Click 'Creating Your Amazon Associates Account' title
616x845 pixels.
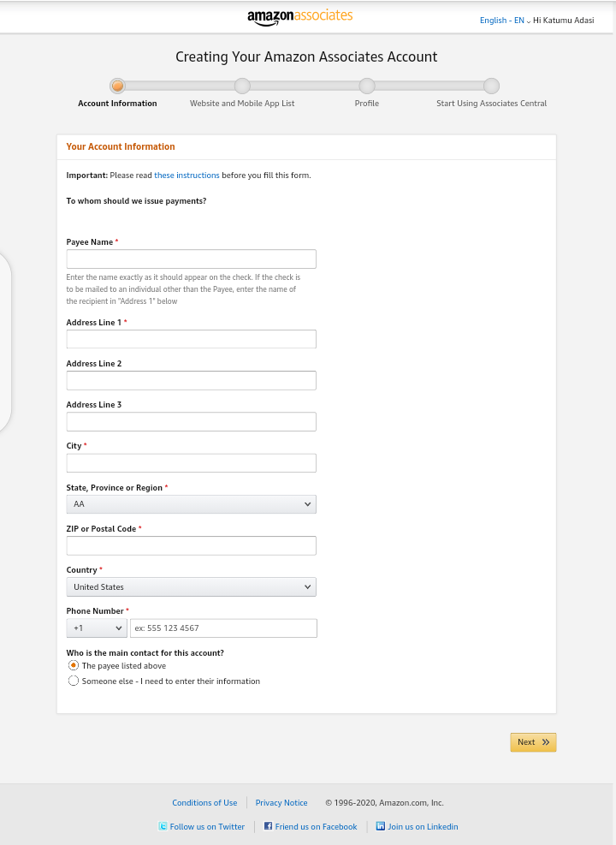(306, 57)
